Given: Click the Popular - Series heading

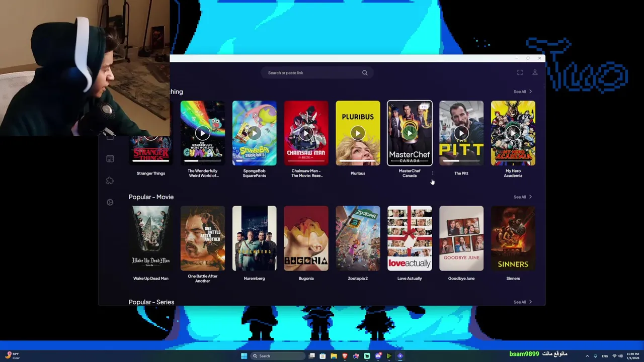Looking at the screenshot, I should tap(151, 302).
